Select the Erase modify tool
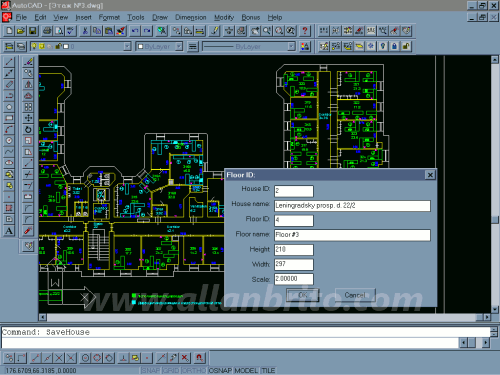Viewport: 500px width, 375px height. 28,62
